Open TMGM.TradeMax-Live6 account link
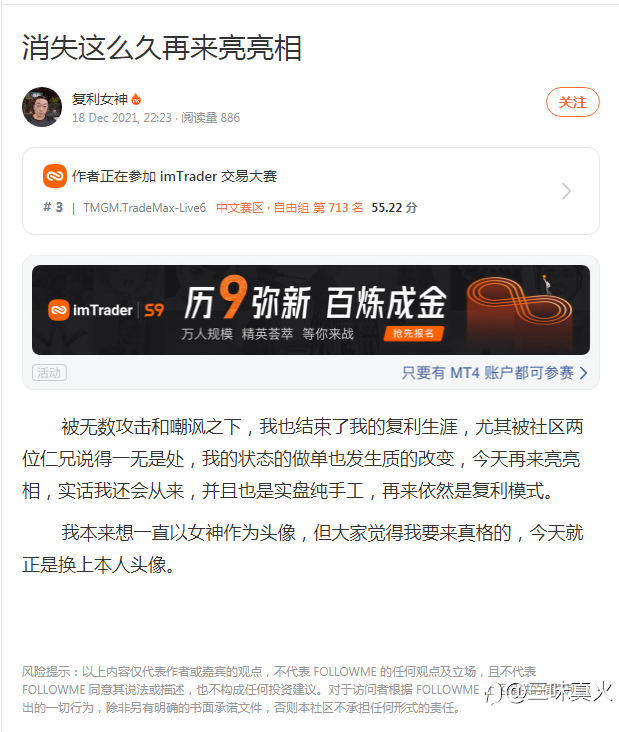 144,208
